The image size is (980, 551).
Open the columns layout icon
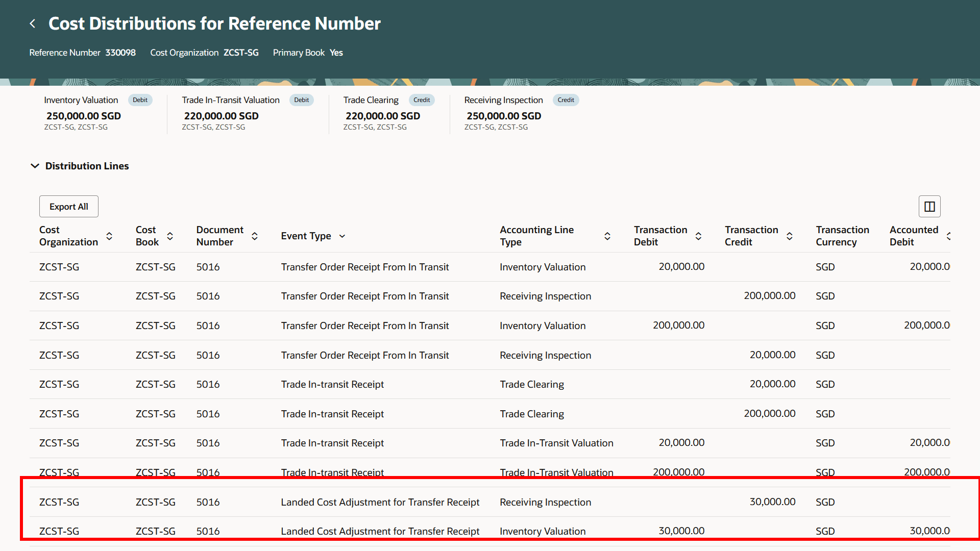click(x=929, y=207)
